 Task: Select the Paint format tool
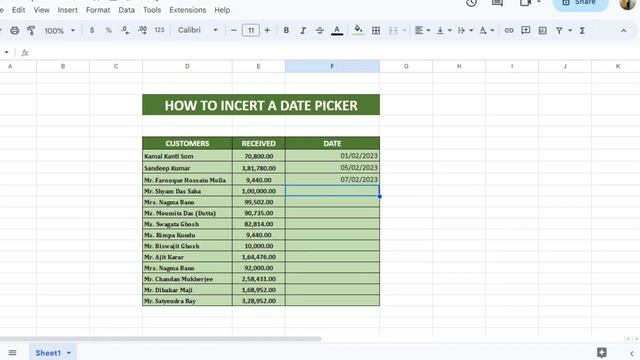(31, 31)
